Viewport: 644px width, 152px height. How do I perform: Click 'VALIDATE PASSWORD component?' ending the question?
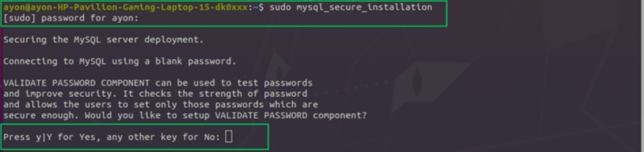pyautogui.click(x=291, y=115)
